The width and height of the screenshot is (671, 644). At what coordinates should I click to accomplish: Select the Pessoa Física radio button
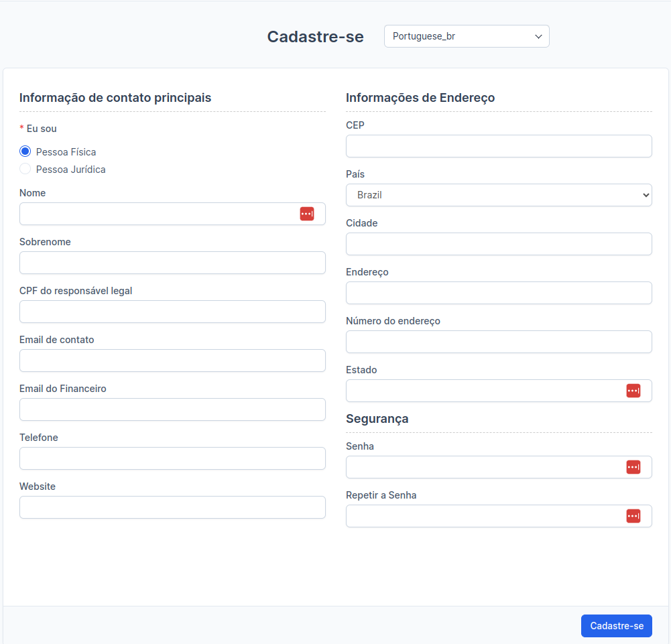click(25, 151)
